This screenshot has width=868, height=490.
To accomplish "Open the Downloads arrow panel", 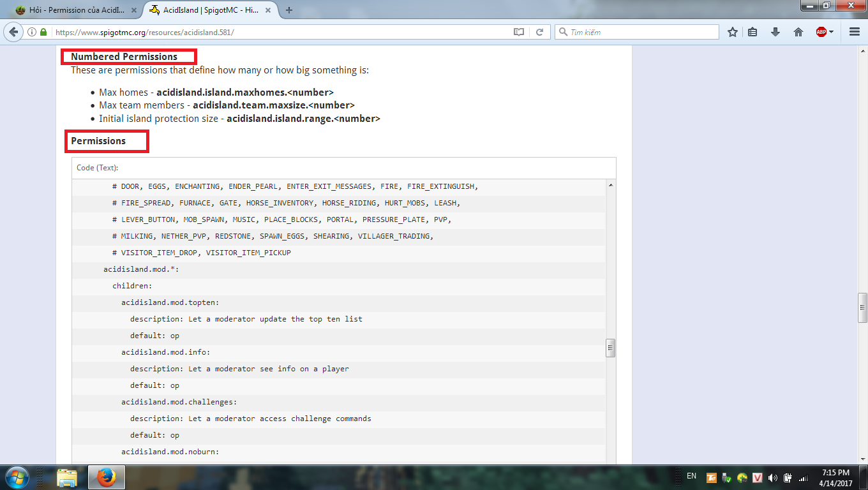I will coord(775,32).
